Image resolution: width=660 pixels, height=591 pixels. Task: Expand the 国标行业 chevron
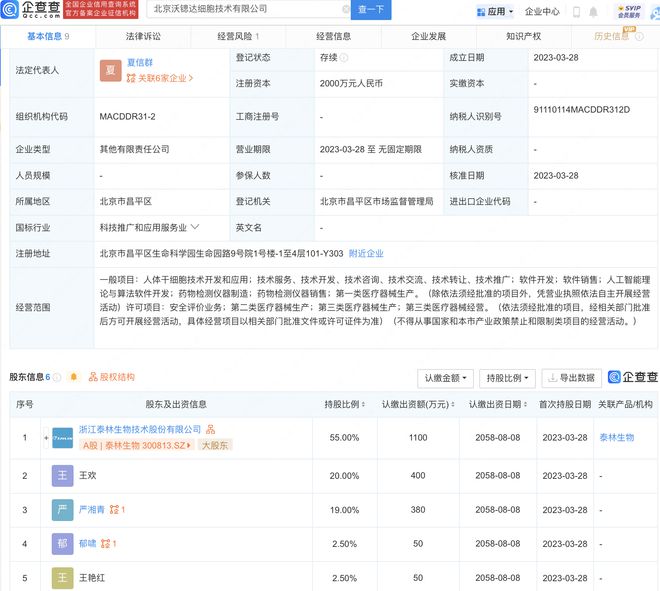point(195,227)
